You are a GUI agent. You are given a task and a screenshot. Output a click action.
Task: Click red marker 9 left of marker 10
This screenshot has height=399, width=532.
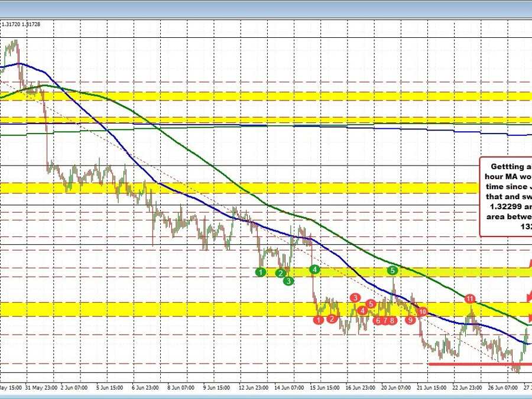point(409,319)
